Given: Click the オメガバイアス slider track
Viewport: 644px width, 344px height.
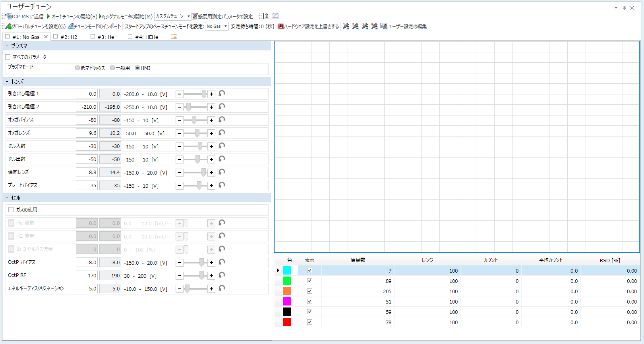Looking at the screenshot, I should pyautogui.click(x=195, y=120).
